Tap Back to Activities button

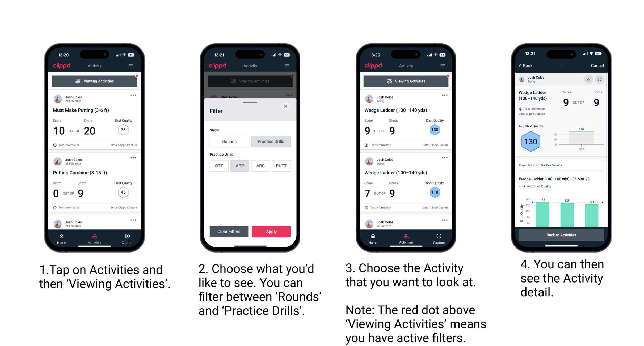561,235
